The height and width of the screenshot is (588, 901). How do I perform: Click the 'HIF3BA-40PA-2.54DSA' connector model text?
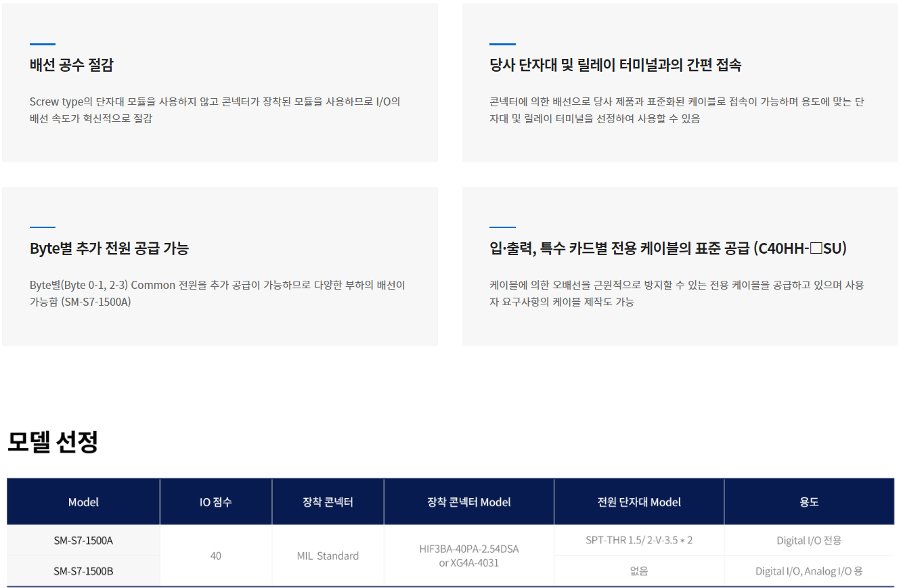[x=468, y=548]
